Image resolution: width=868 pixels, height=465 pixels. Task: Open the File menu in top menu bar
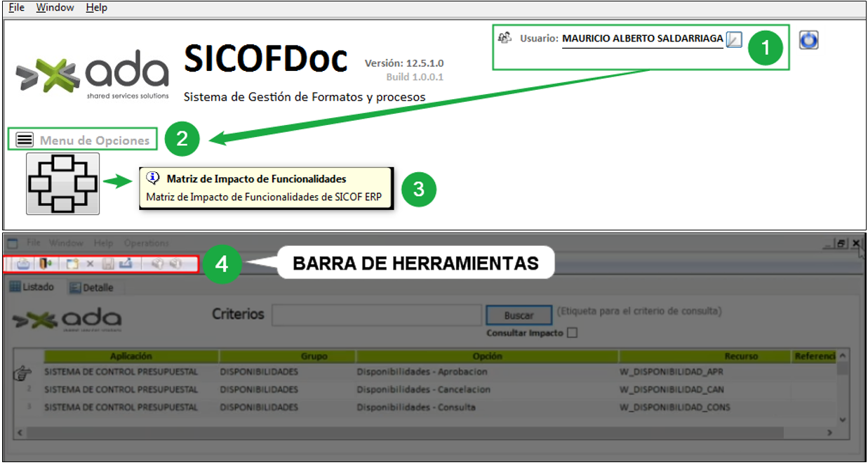tap(16, 8)
